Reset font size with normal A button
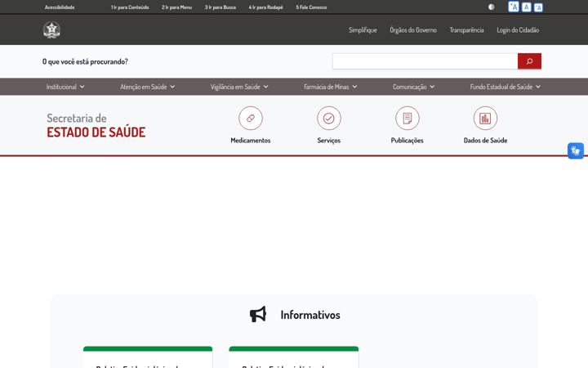Viewport: 588px width, 368px height. pyautogui.click(x=526, y=7)
